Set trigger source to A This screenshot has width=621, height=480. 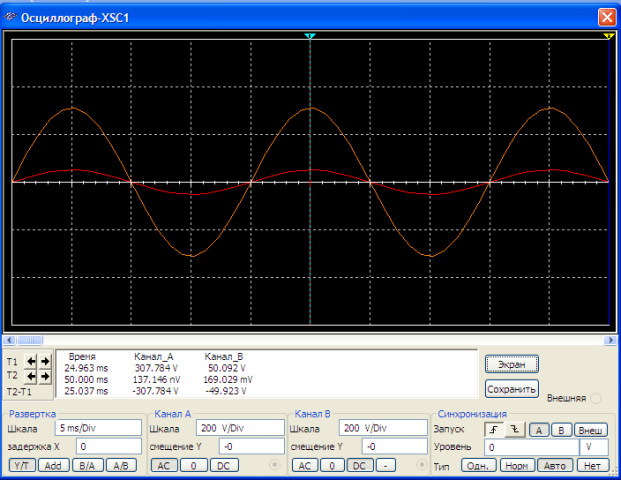(539, 430)
